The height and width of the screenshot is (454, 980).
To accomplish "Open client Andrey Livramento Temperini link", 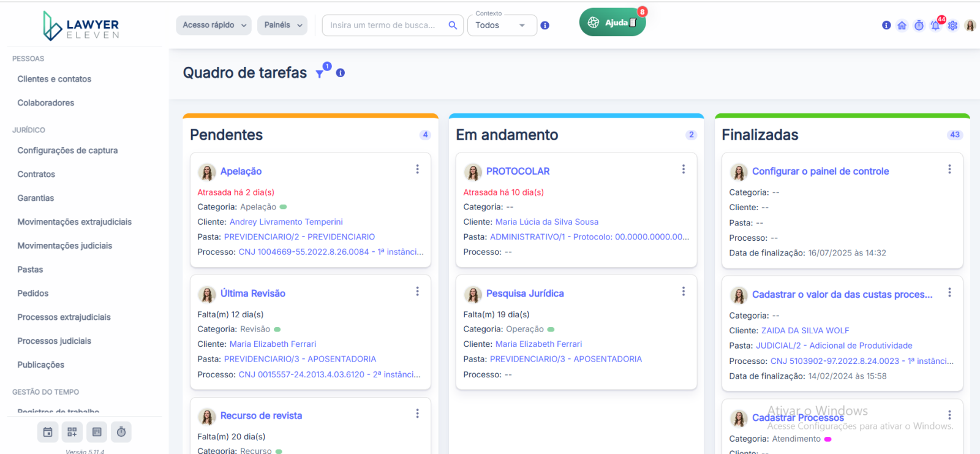I will (286, 222).
